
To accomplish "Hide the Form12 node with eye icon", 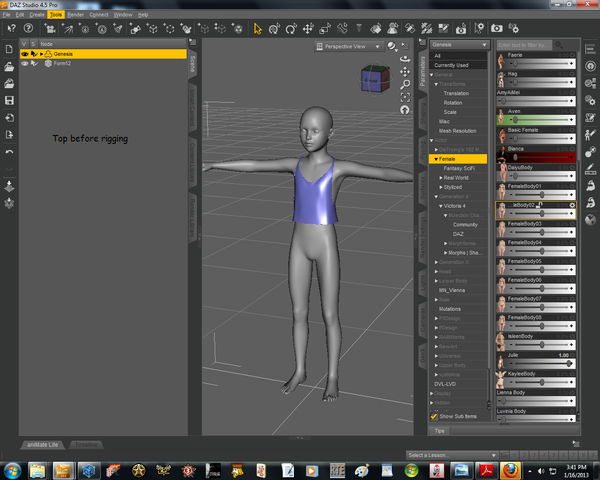I will pos(25,62).
